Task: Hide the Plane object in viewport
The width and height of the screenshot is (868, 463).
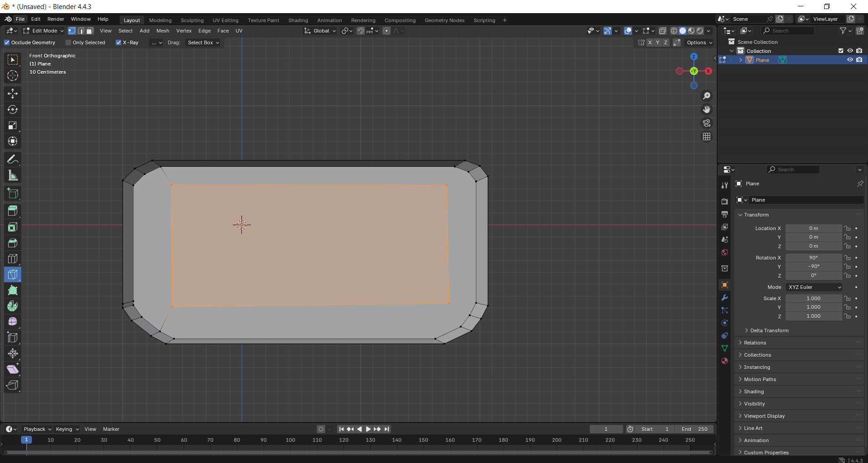Action: 850,60
